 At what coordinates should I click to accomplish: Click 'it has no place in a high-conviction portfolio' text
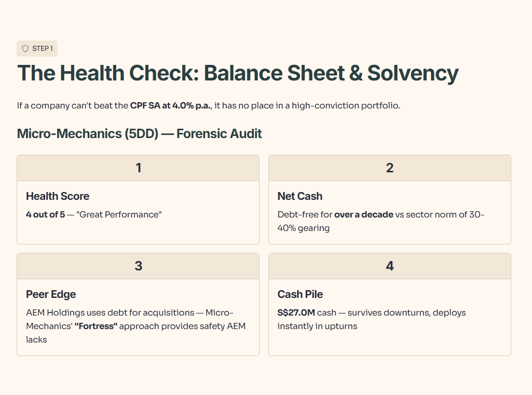pos(307,105)
